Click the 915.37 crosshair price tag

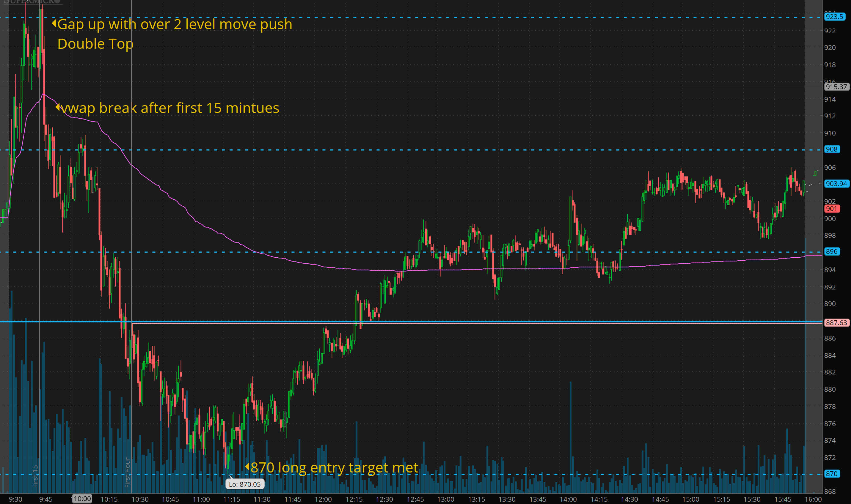pyautogui.click(x=836, y=86)
